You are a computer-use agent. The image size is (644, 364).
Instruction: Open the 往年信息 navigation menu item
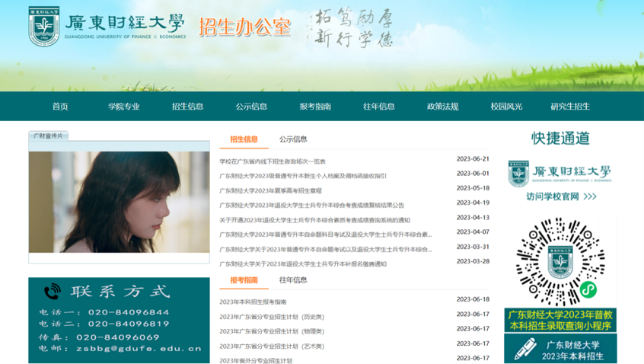(x=378, y=107)
